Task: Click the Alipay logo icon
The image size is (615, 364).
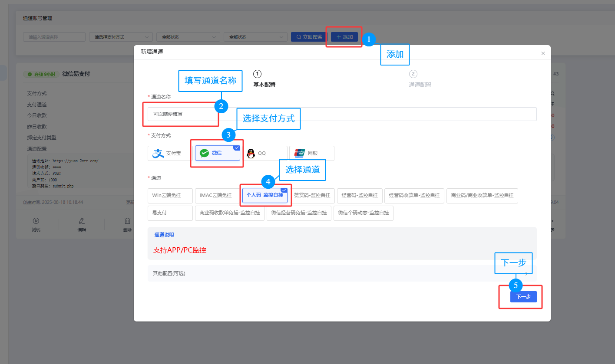Action: point(158,153)
